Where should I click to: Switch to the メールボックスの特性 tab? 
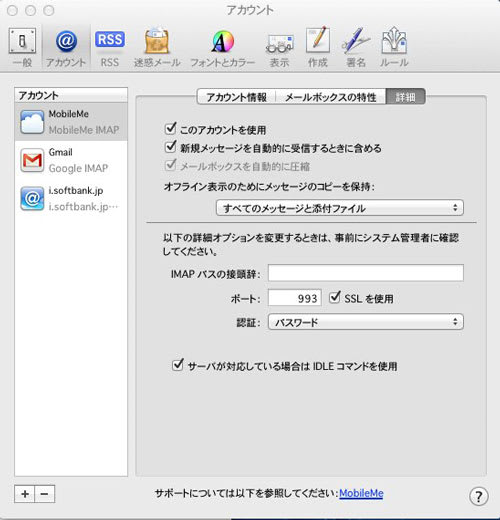[x=331, y=97]
